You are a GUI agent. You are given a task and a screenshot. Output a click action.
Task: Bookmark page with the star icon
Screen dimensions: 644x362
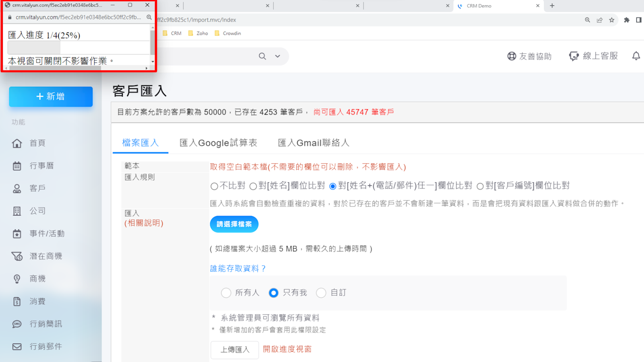point(612,20)
